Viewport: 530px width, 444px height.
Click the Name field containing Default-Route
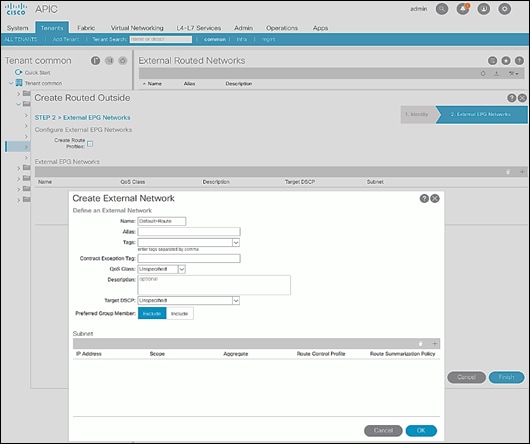(162, 221)
